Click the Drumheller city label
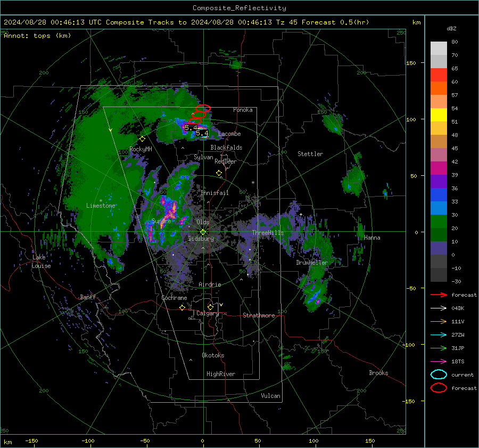Screen dimensions: 479x448 312,263
